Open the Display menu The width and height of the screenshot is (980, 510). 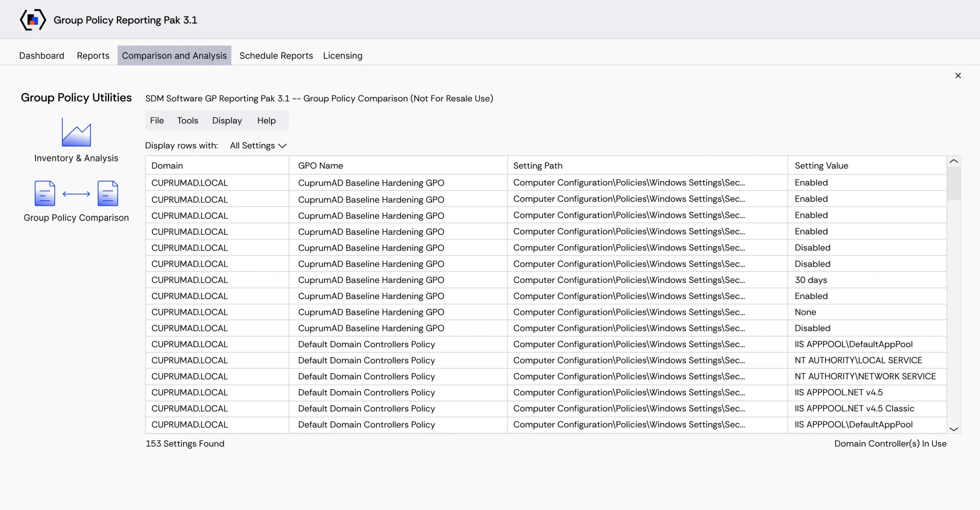[x=227, y=121]
